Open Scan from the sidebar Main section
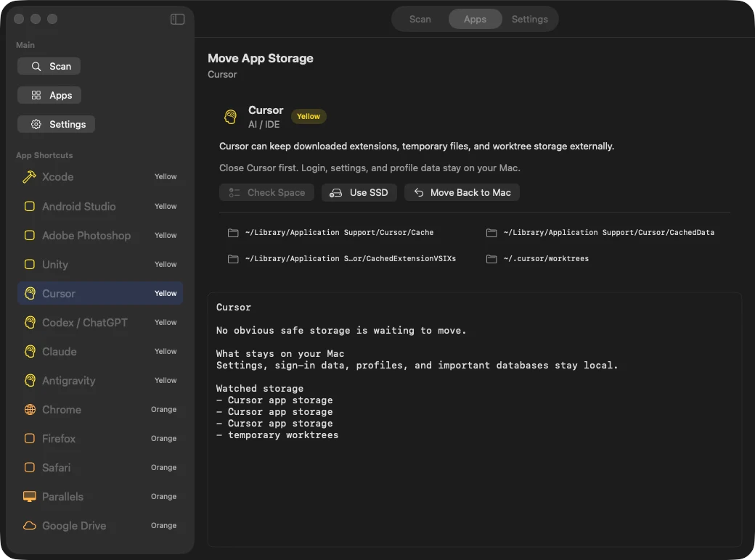The height and width of the screenshot is (560, 755). [x=49, y=67]
